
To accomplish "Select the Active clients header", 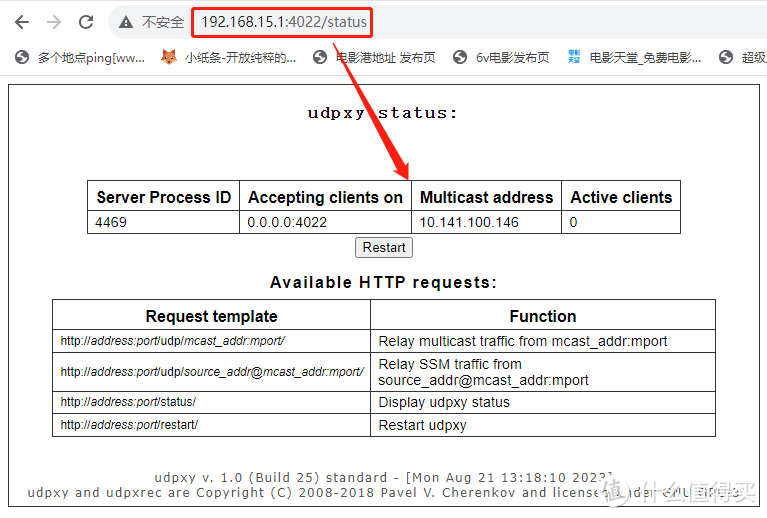I will click(621, 197).
